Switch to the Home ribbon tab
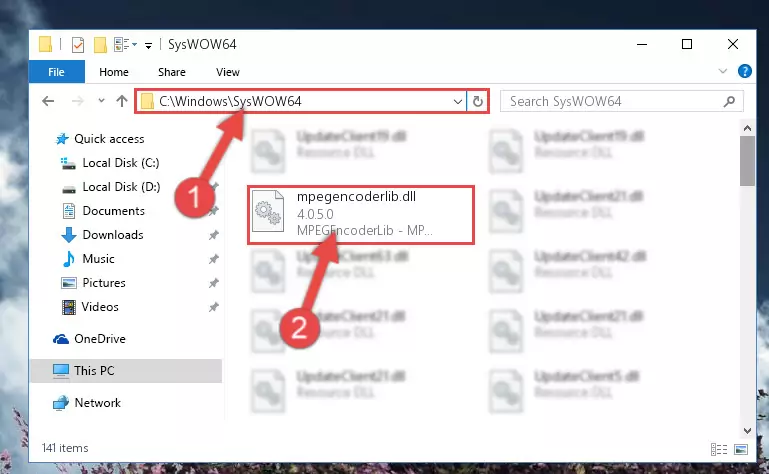The width and height of the screenshot is (769, 474). pyautogui.click(x=114, y=72)
